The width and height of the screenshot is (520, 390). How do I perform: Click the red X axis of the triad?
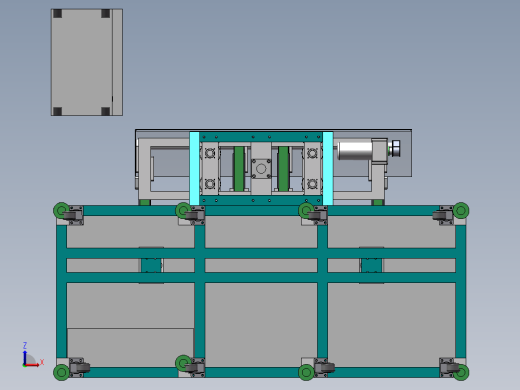pyautogui.click(x=32, y=365)
